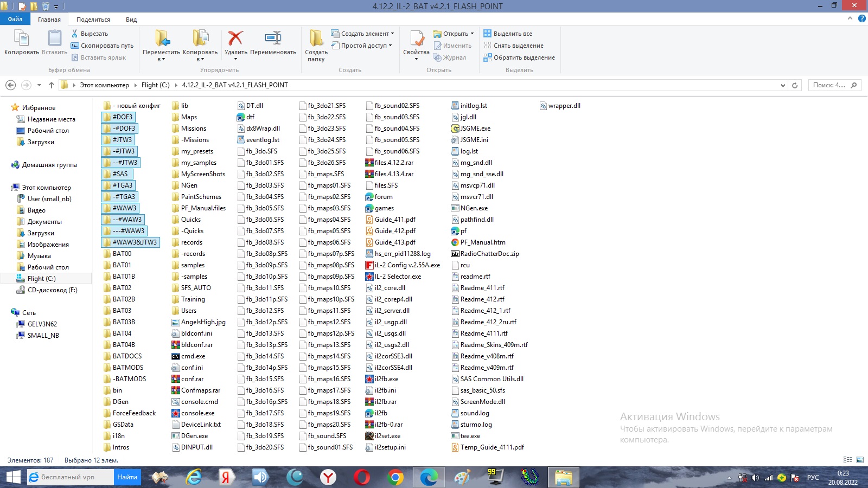Screen dimensions: 868x488
Task: Click the Переименовать (Rename) icon
Action: pyautogui.click(x=273, y=42)
